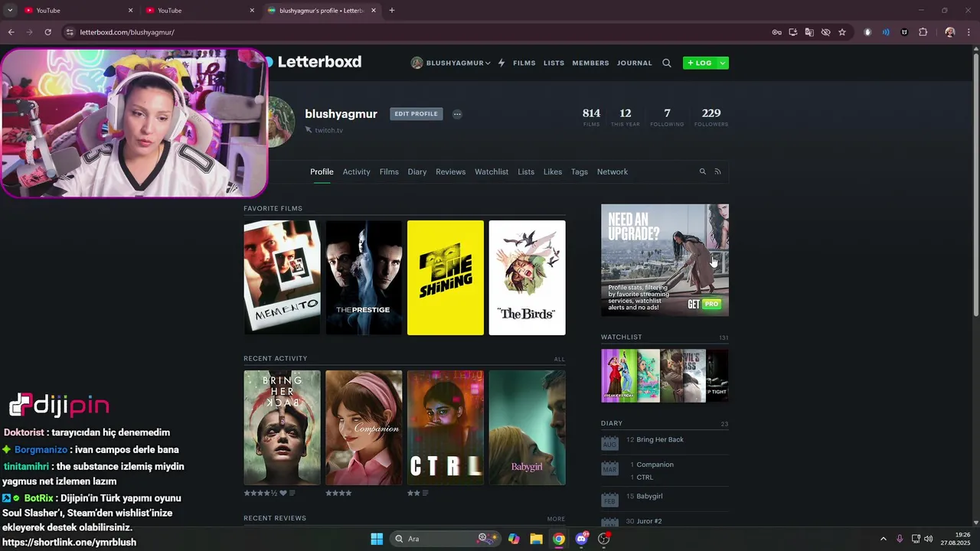This screenshot has width=980, height=551.
Task: Open the 814 Films stat
Action: (591, 116)
